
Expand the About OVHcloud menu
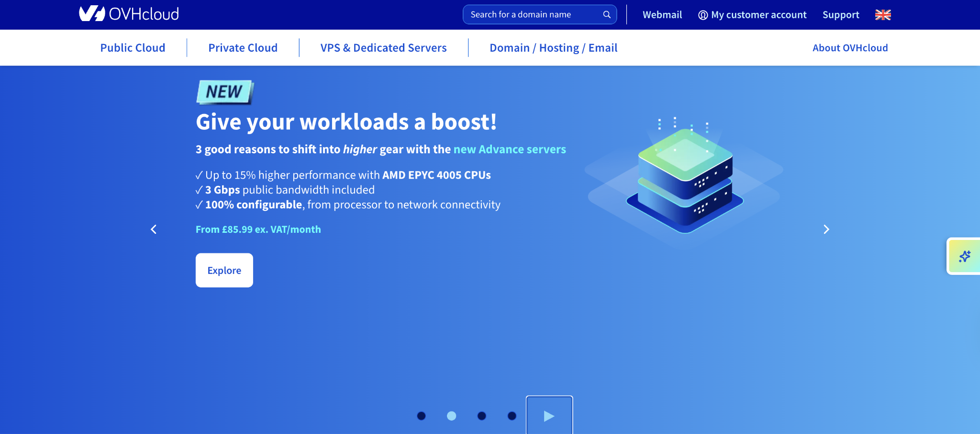point(850,47)
